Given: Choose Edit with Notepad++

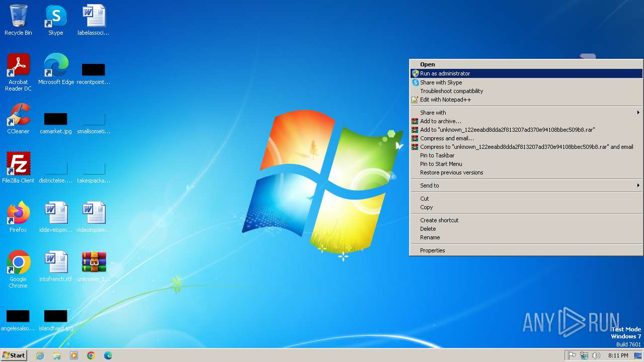Looking at the screenshot, I should (526, 100).
